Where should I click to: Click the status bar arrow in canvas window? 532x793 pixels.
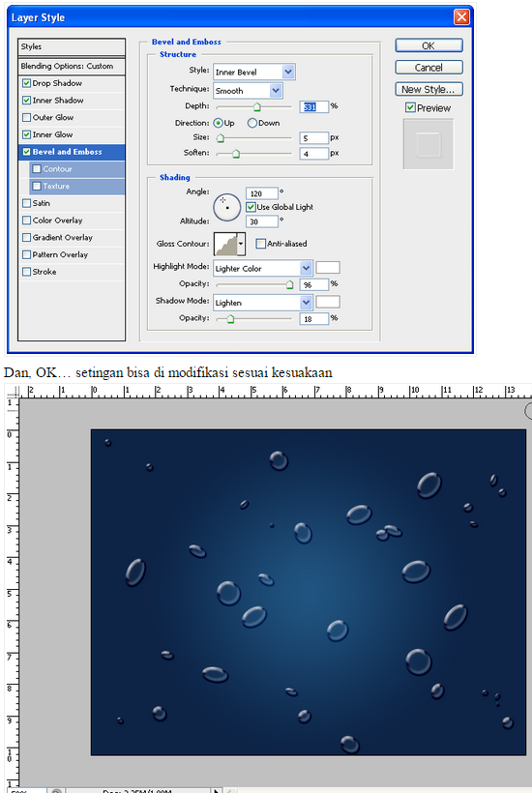216,790
